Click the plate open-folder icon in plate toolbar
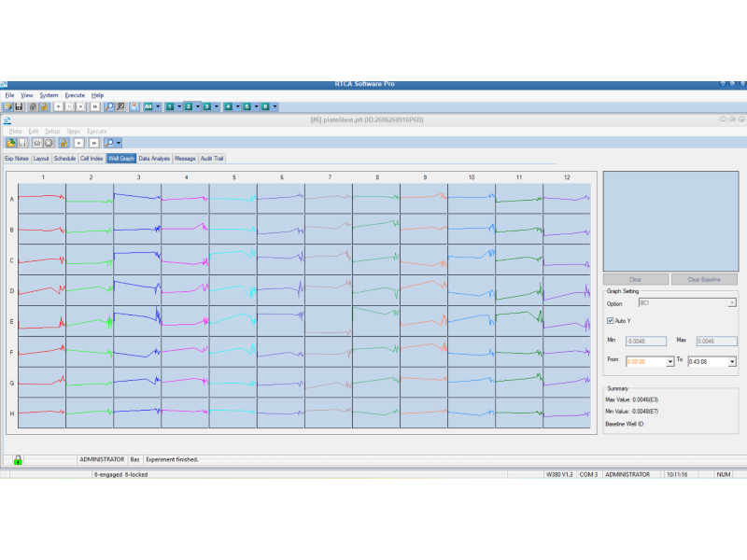Image resolution: width=747 pixels, height=560 pixels. [x=11, y=143]
